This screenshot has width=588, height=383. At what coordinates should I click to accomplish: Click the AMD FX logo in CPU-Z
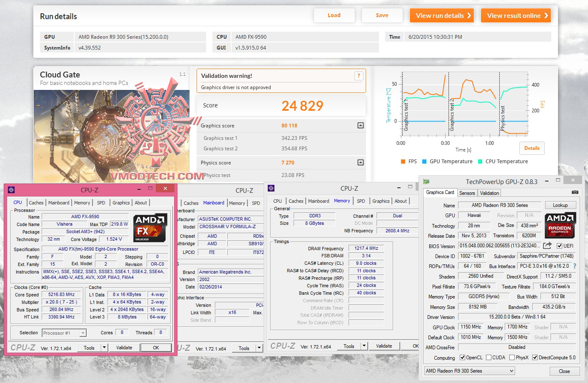(150, 228)
